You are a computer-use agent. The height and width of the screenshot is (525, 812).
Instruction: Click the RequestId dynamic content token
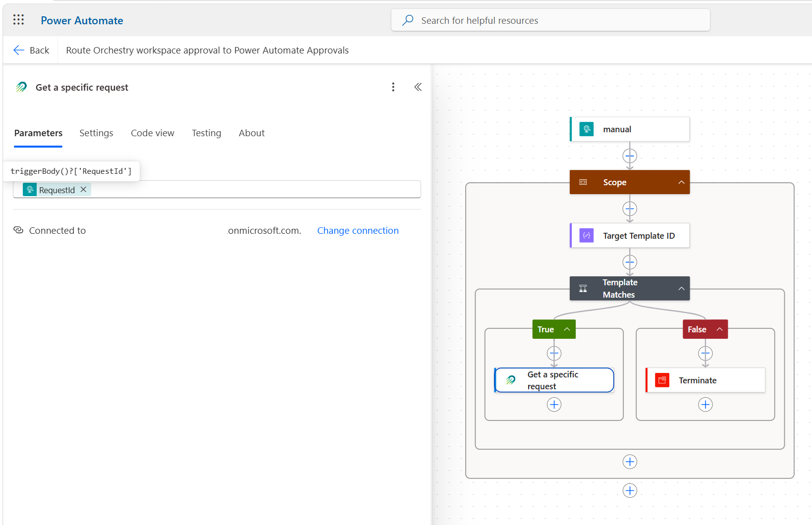(x=56, y=190)
